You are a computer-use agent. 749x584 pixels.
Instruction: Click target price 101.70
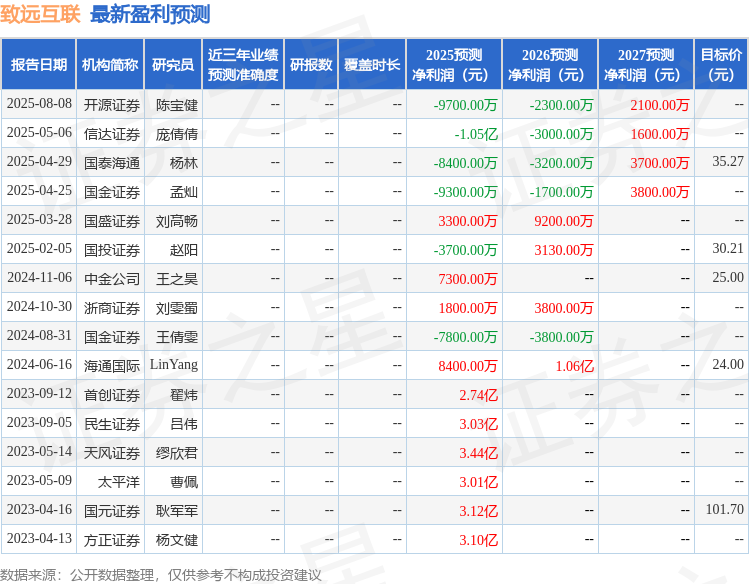point(725,510)
